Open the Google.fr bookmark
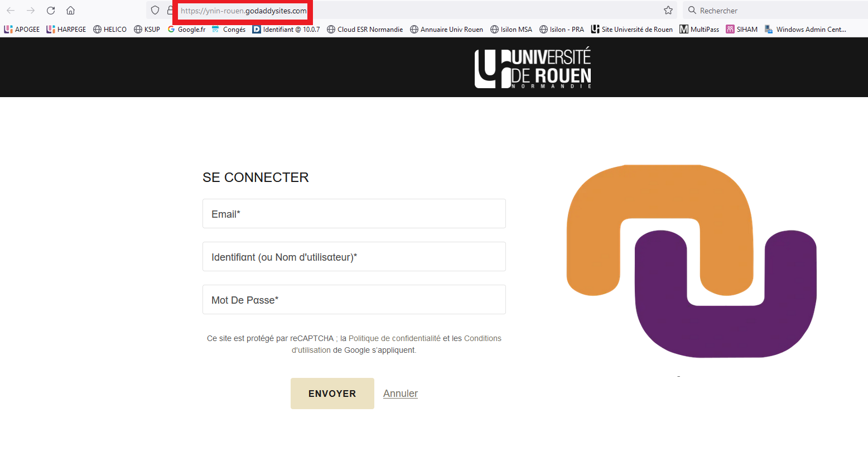868x470 pixels. click(187, 30)
